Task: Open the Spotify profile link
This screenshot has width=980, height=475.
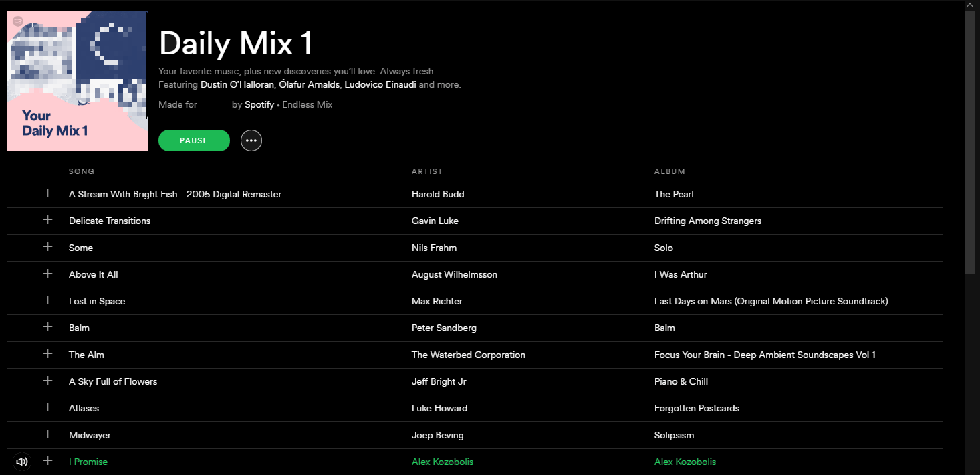Action: [259, 105]
